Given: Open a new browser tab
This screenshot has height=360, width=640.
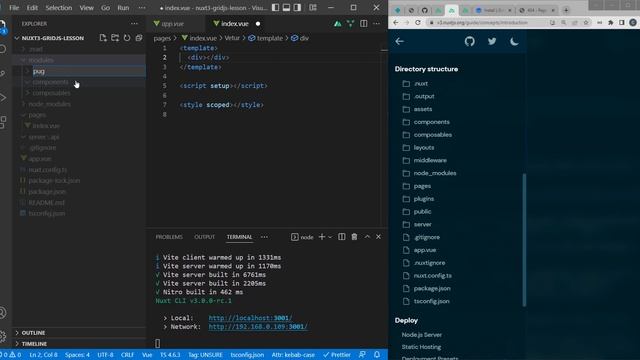Looking at the screenshot, I should [x=566, y=10].
